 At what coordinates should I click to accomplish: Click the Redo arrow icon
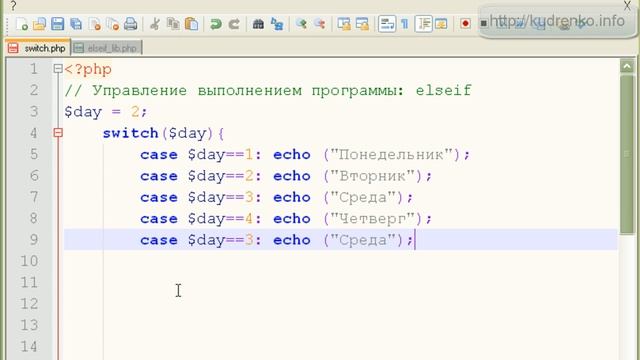(x=234, y=24)
